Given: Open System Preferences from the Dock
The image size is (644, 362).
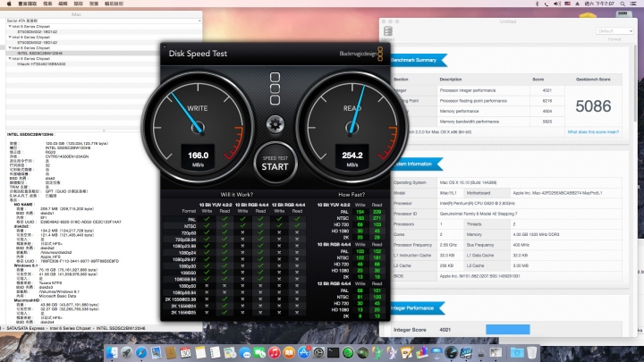Looking at the screenshot, I should (318, 352).
